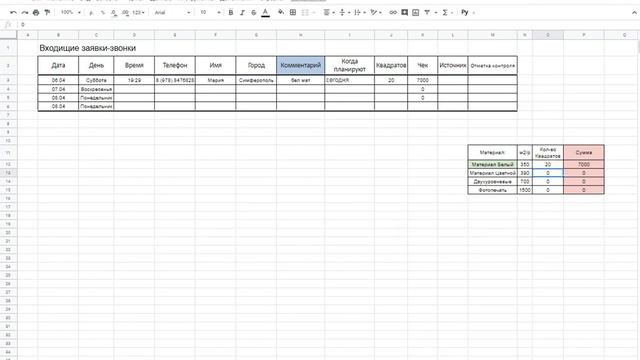
Task: Click the 'Двухуровневые' cell
Action: 492,182
